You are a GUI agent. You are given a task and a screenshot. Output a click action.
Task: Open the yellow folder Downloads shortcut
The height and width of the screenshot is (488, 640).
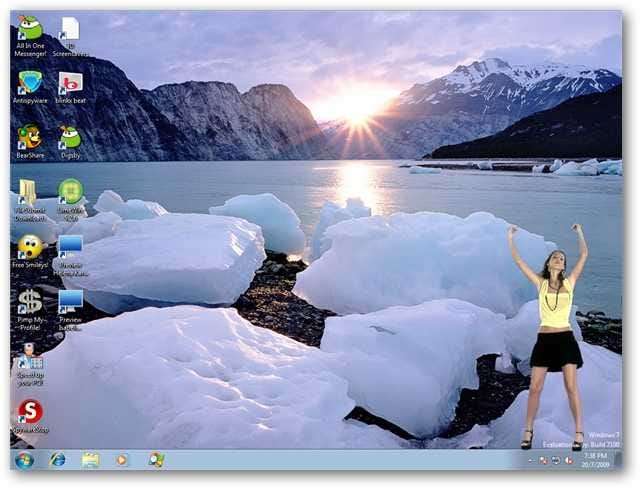click(29, 200)
